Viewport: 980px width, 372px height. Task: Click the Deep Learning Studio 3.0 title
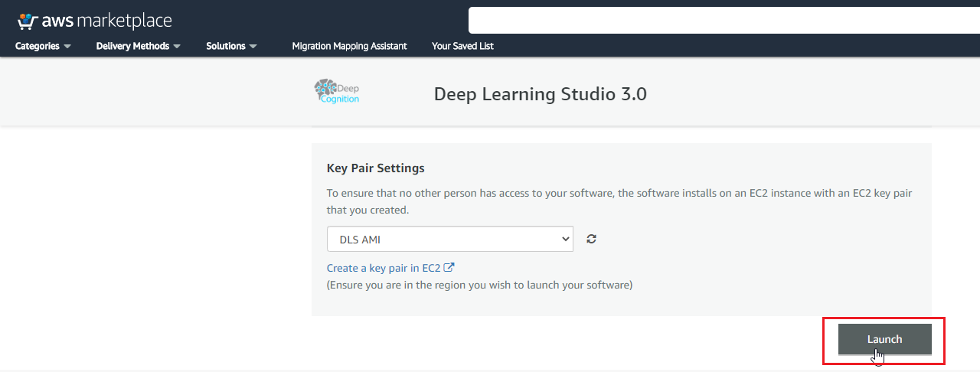(x=541, y=94)
